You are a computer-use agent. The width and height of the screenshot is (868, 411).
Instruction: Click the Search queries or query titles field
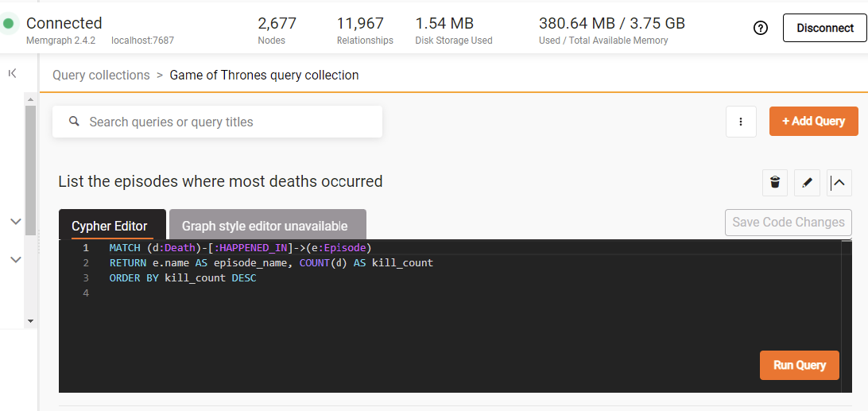pos(218,122)
